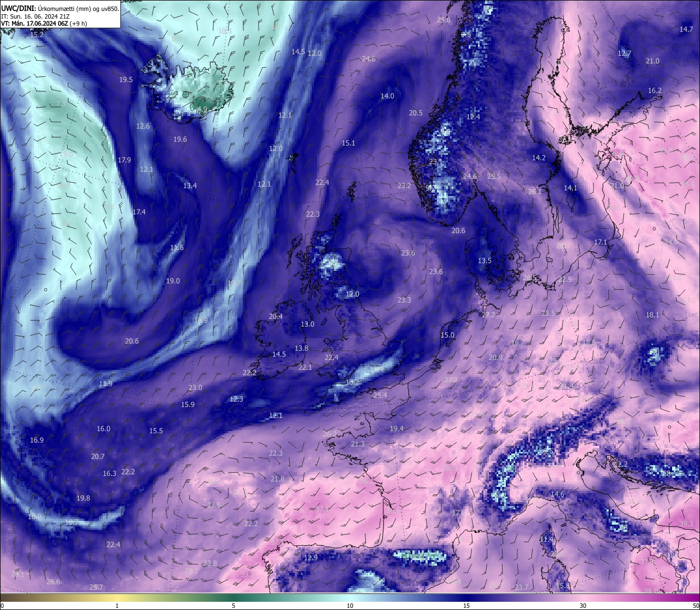The image size is (700, 610).
Task: Click the 25.6 map value
Action: [x=444, y=20]
